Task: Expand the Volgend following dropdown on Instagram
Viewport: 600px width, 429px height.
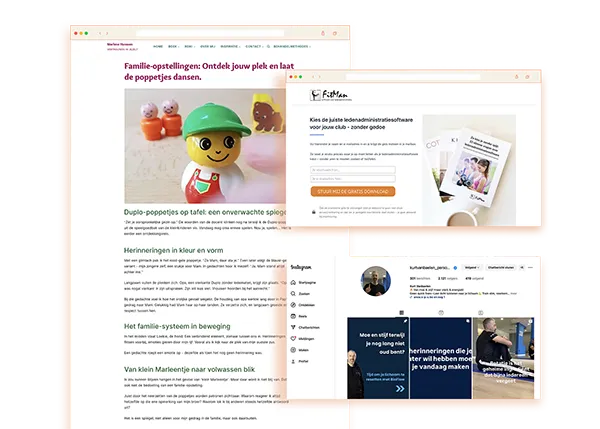Action: pos(472,268)
